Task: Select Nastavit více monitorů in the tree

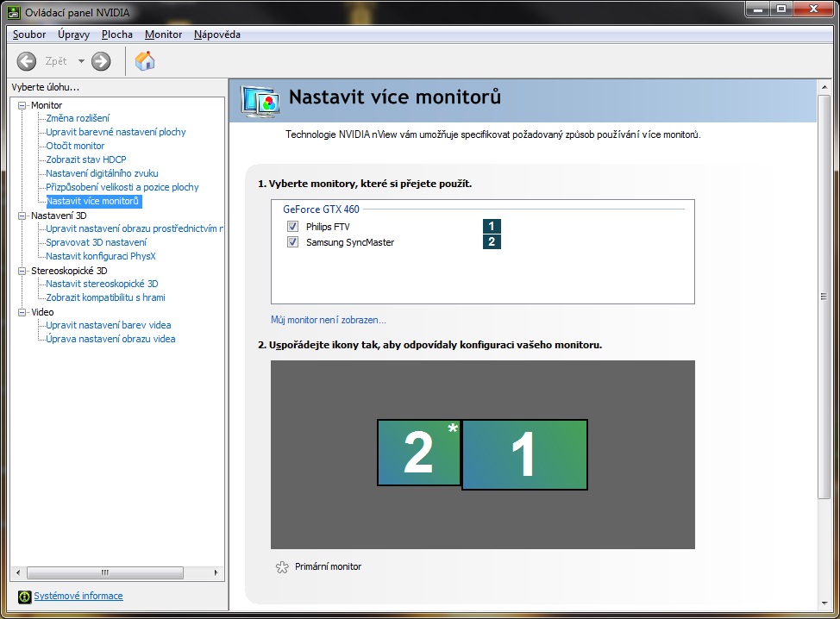Action: pos(94,202)
